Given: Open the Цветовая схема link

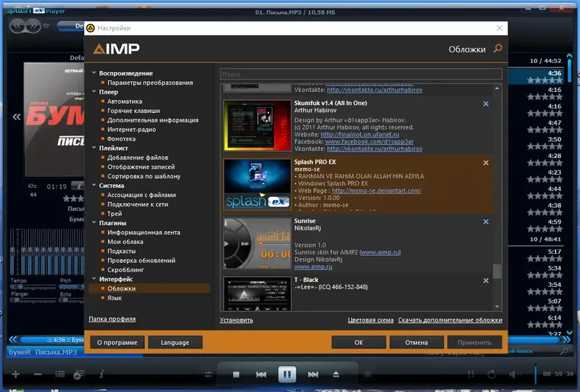Looking at the screenshot, I should 370,320.
